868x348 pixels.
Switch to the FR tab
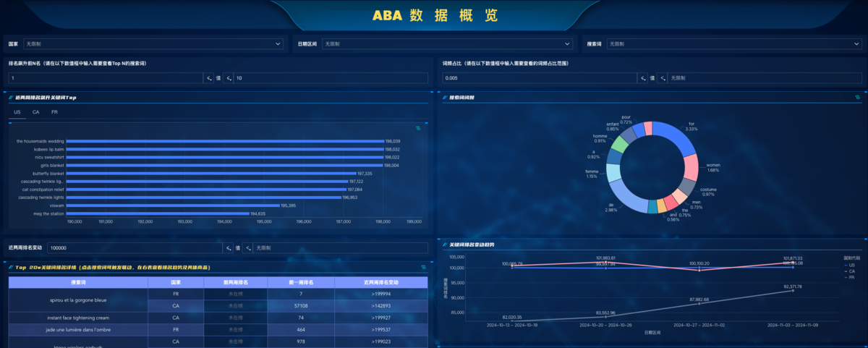(54, 112)
